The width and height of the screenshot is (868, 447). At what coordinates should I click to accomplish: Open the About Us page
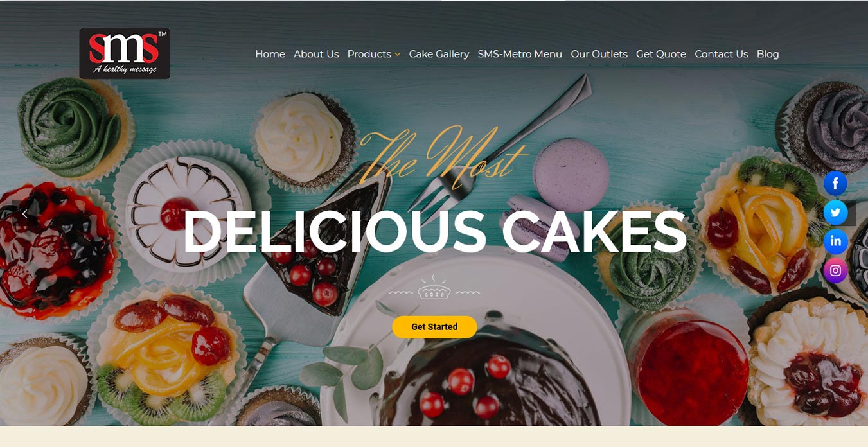pyautogui.click(x=316, y=54)
